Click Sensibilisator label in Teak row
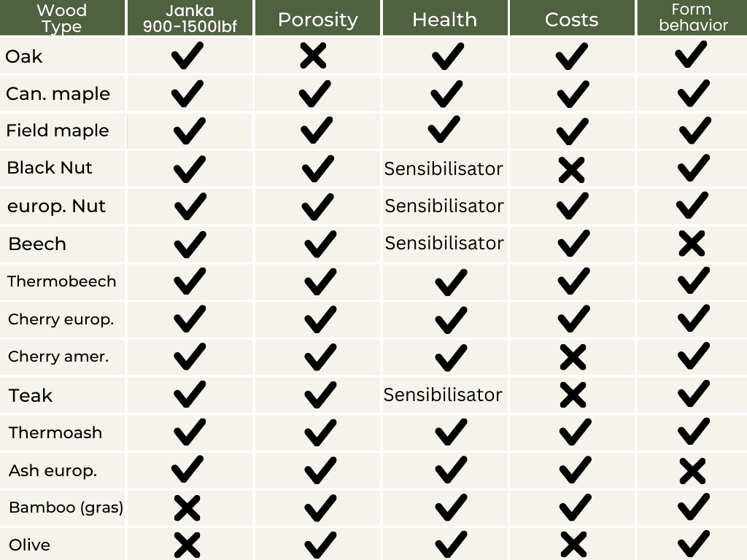Viewport: 747px width, 560px height. point(443,394)
